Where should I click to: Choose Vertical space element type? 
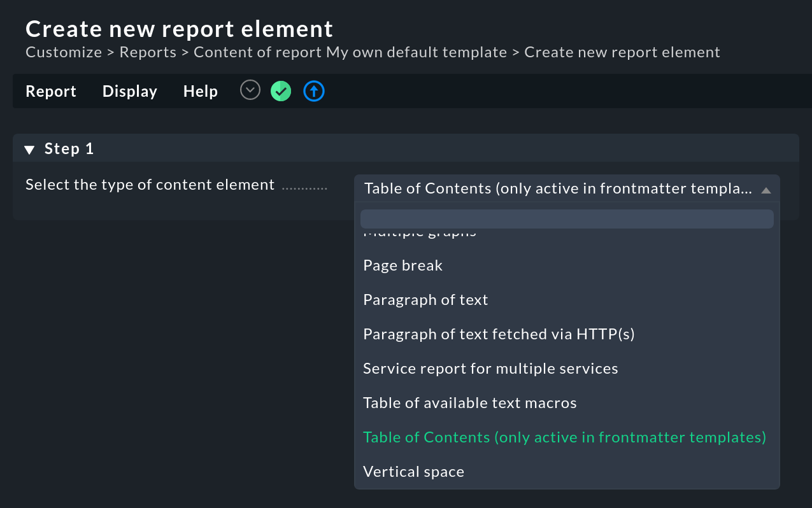pyautogui.click(x=413, y=472)
